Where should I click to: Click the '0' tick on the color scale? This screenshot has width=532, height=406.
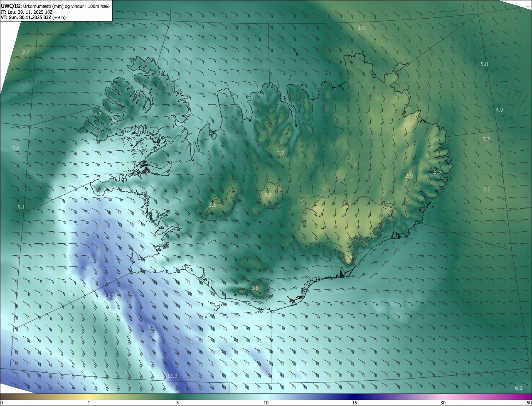(2, 403)
